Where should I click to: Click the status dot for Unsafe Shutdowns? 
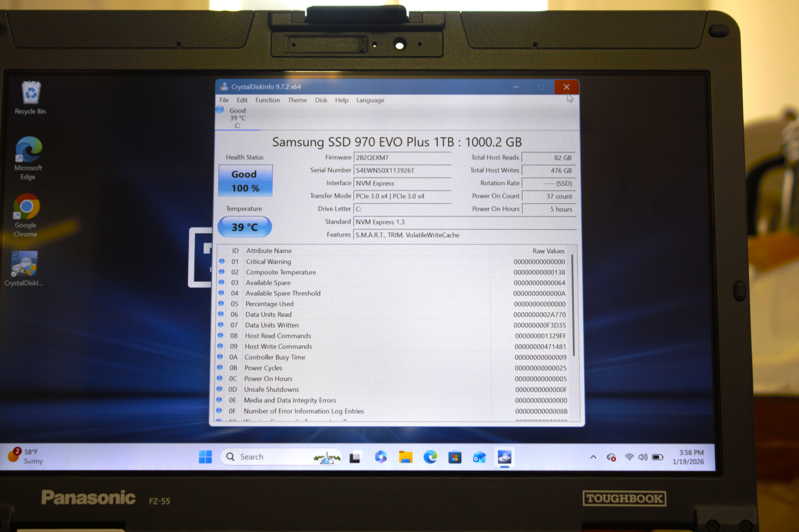click(x=219, y=389)
